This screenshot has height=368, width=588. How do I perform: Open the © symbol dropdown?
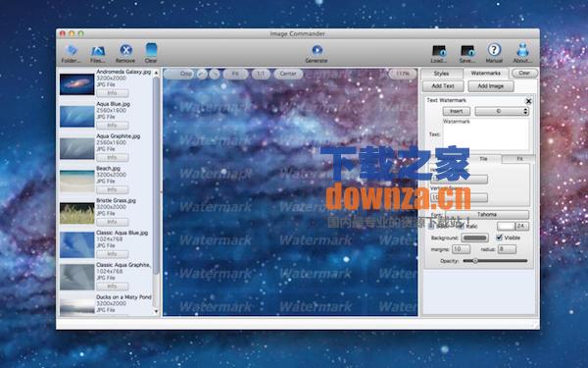(x=502, y=111)
